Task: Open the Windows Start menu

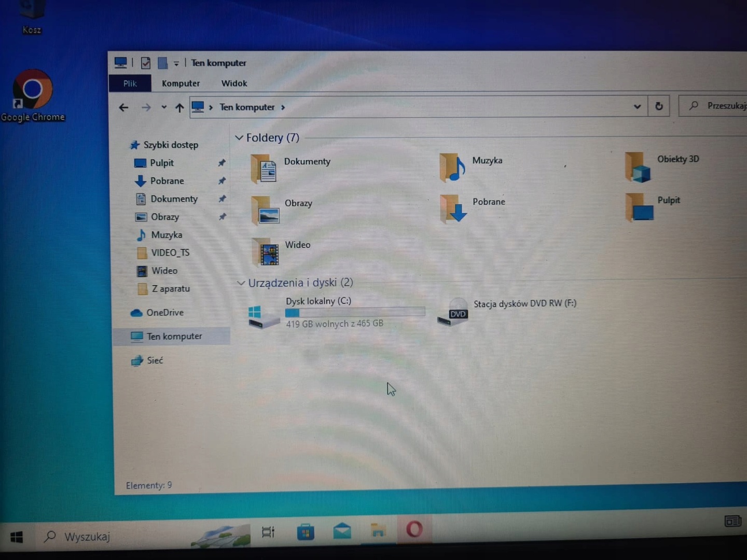Action: [x=17, y=537]
